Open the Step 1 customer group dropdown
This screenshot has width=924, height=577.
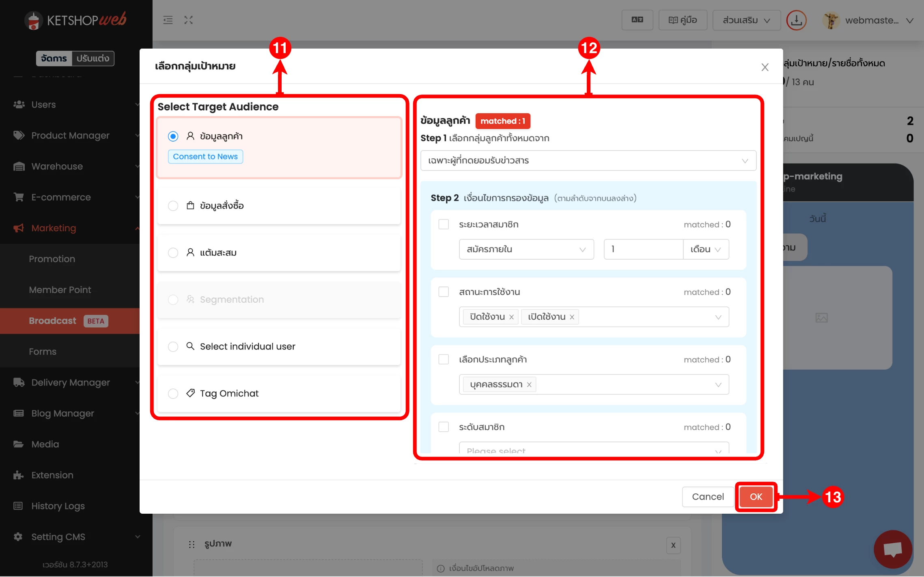(x=588, y=161)
